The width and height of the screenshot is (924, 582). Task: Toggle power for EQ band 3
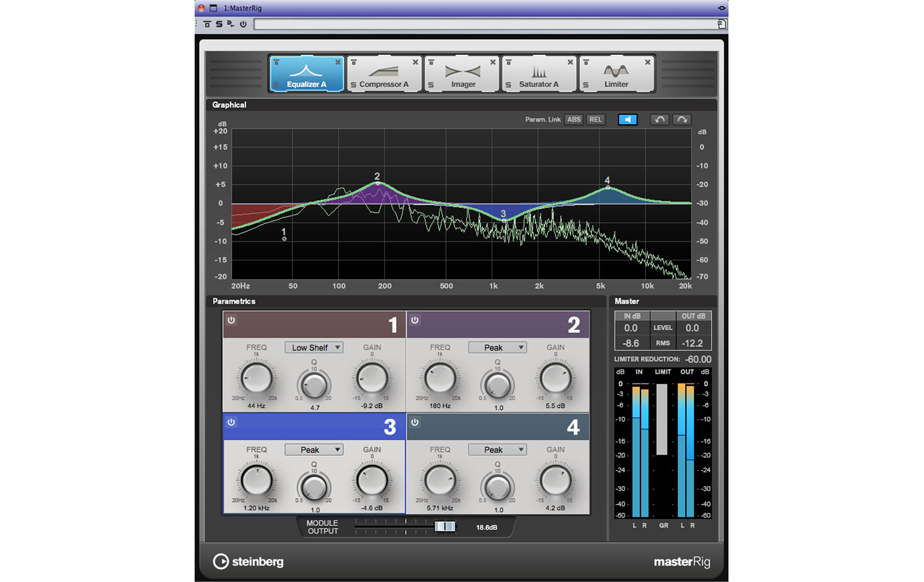[231, 422]
